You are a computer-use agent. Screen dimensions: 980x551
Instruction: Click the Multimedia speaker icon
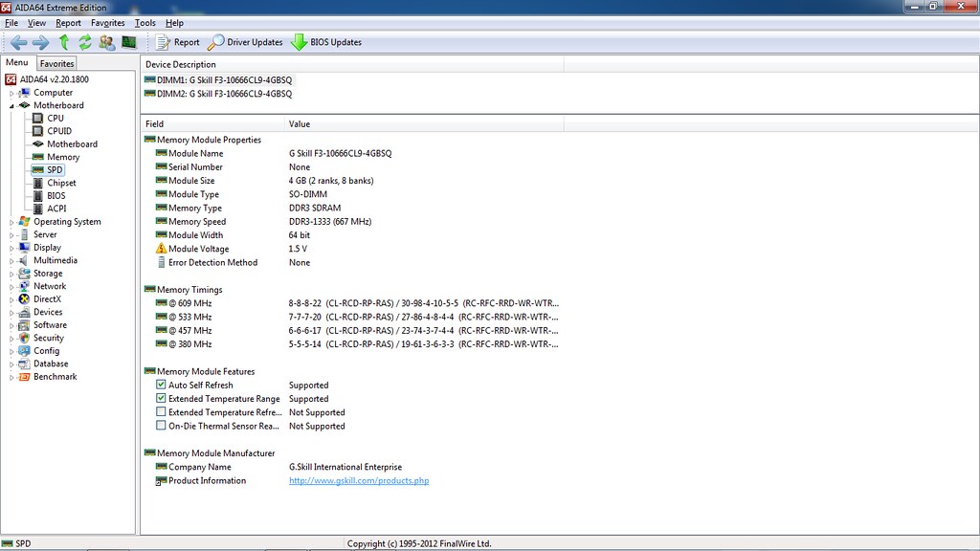[x=24, y=260]
